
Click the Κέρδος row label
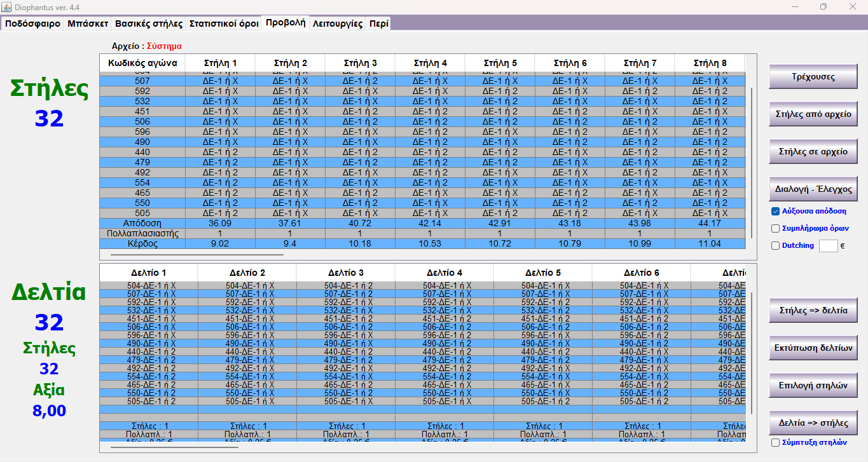(x=142, y=243)
